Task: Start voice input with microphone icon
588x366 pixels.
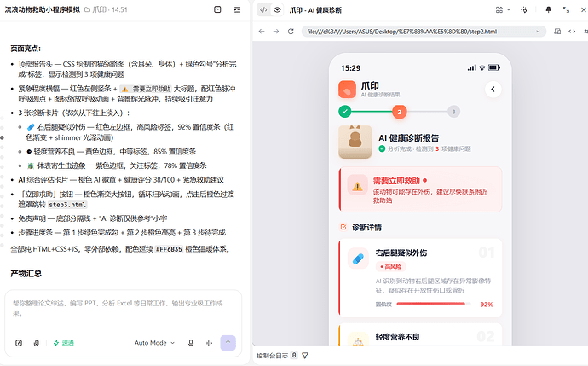Action: point(191,343)
